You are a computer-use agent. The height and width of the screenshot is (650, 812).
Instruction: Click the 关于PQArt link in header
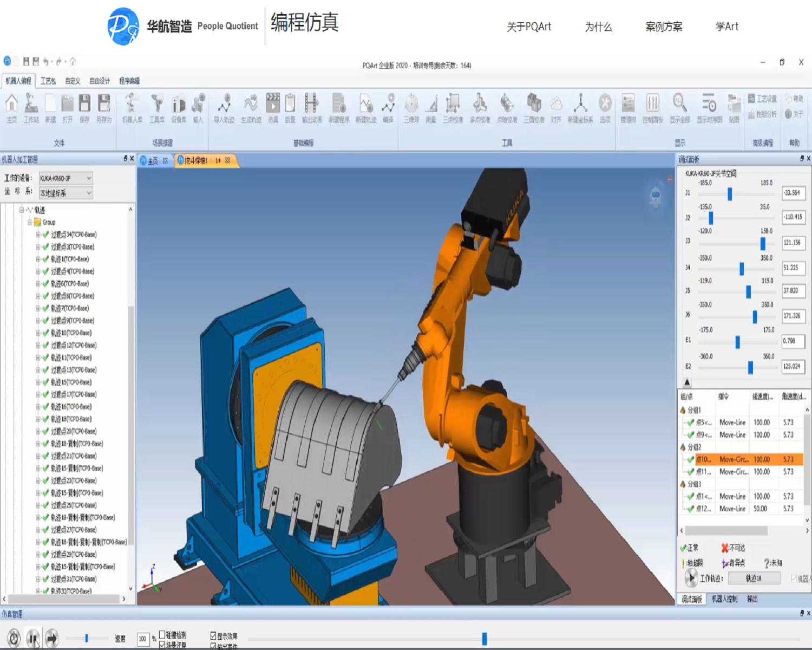[x=528, y=27]
